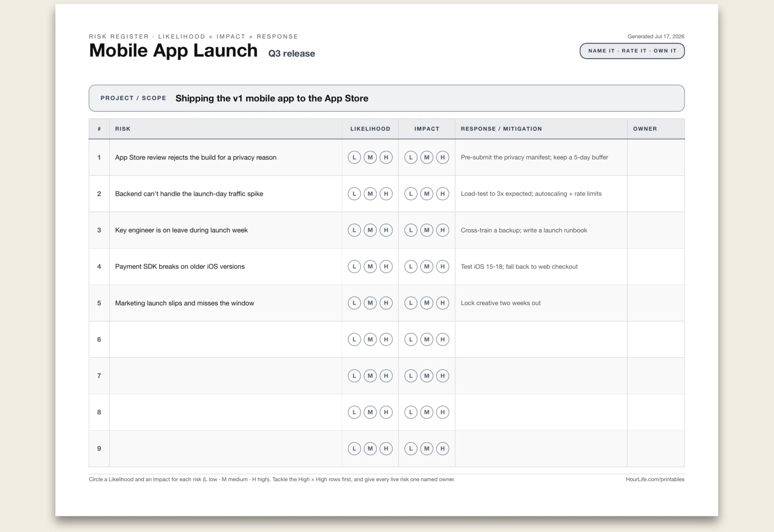Click the Owner cell for Payment SDK row
This screenshot has height=532, width=774.
pyautogui.click(x=656, y=266)
